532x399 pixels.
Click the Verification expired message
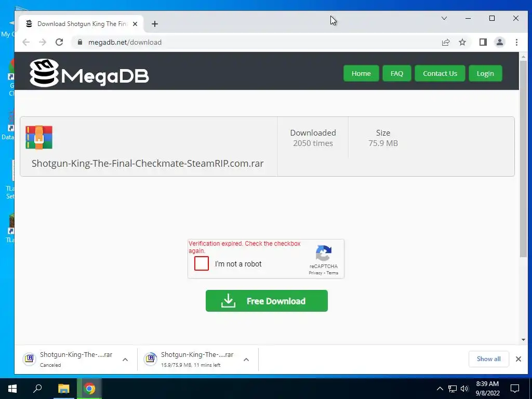(x=245, y=247)
